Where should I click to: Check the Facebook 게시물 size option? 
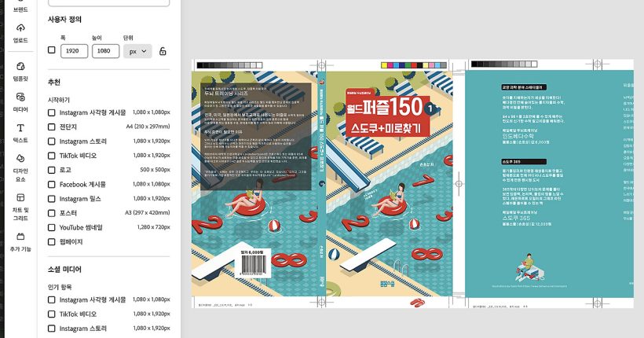tap(52, 183)
